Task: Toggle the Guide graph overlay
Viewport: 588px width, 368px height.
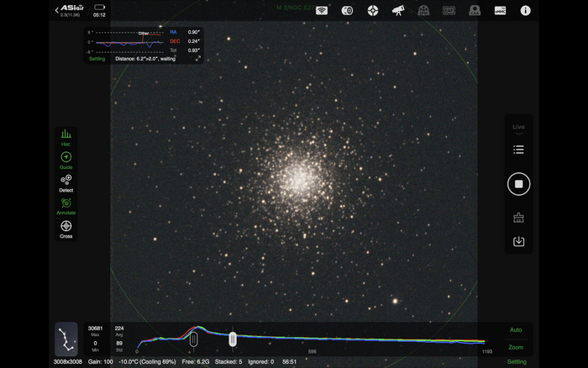Action: click(x=66, y=160)
